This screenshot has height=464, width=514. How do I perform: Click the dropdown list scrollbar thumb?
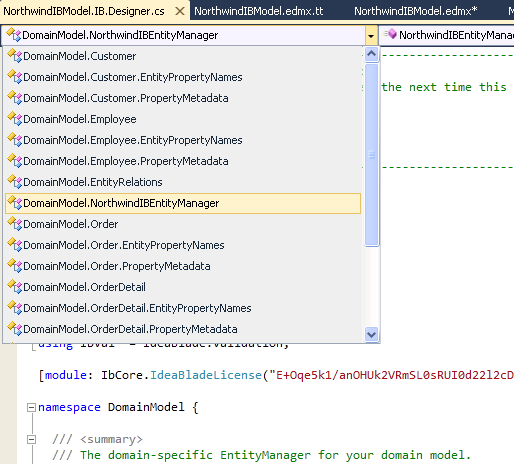371,155
